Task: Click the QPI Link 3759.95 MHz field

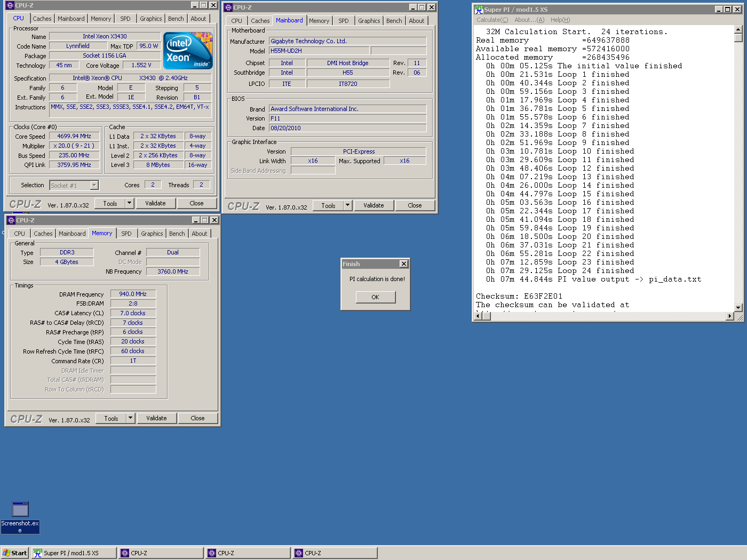Action: click(74, 165)
